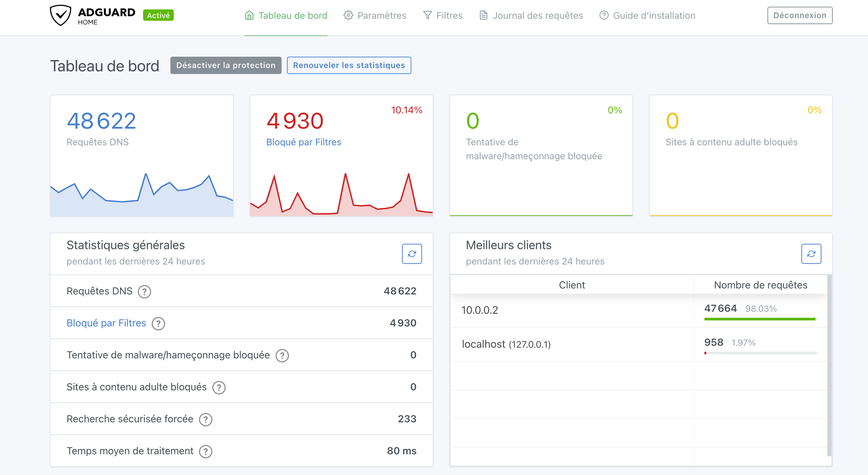
Task: Select client localhost (127.0.0.1)
Action: [506, 344]
